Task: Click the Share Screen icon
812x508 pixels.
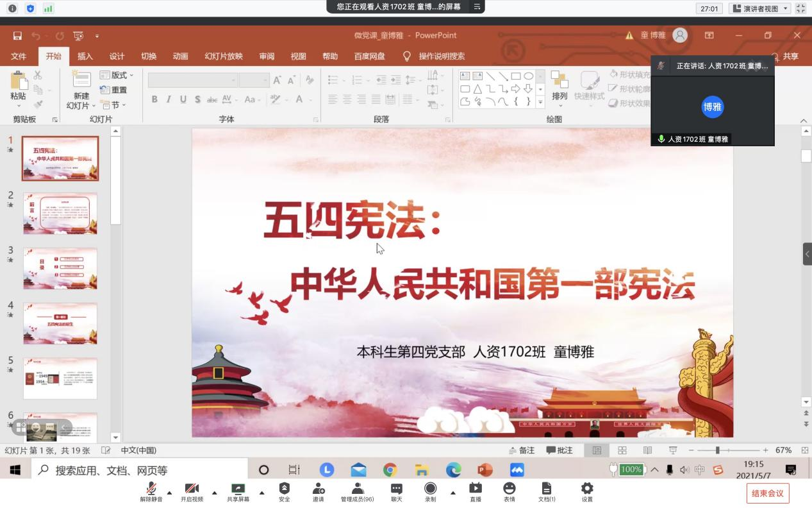Action: [238, 492]
